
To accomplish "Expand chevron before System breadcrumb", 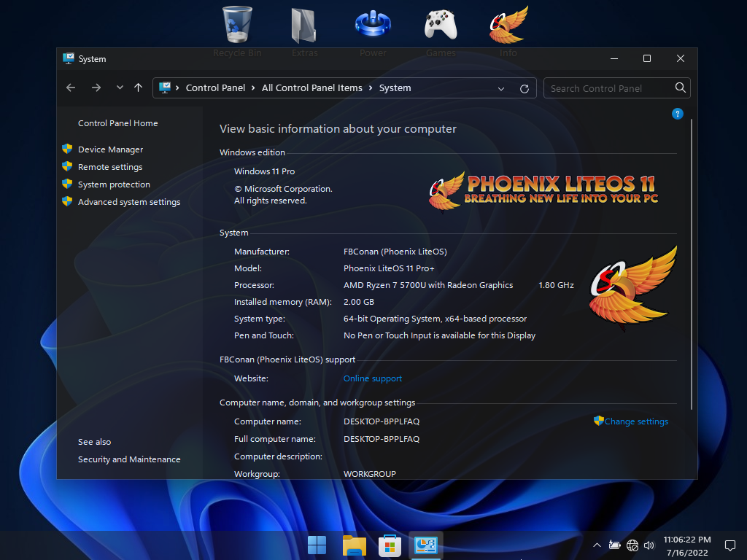I will [371, 88].
